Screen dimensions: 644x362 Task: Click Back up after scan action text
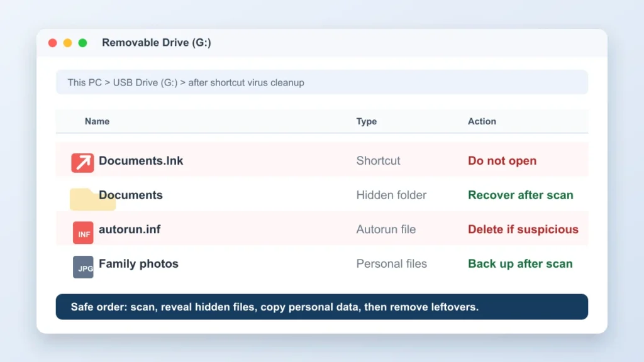click(x=520, y=263)
